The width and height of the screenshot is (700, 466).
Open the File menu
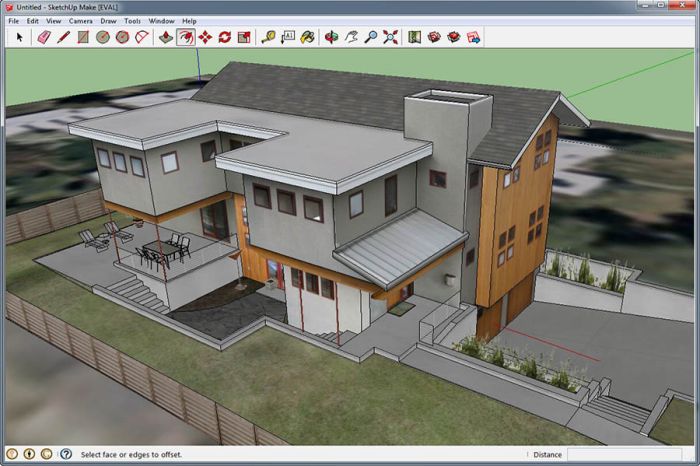coord(14,20)
